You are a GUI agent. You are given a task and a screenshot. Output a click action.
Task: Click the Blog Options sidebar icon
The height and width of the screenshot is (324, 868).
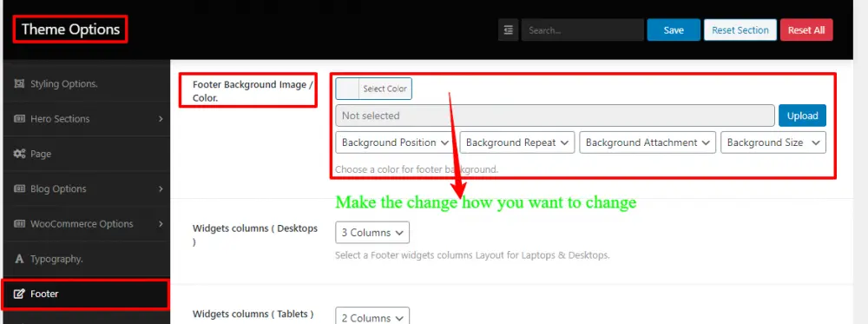(x=19, y=188)
